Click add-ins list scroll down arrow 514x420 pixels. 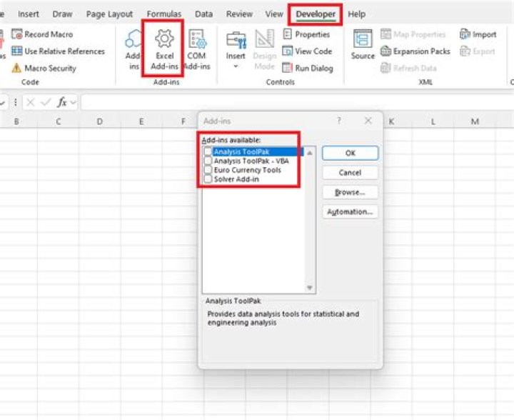click(309, 288)
